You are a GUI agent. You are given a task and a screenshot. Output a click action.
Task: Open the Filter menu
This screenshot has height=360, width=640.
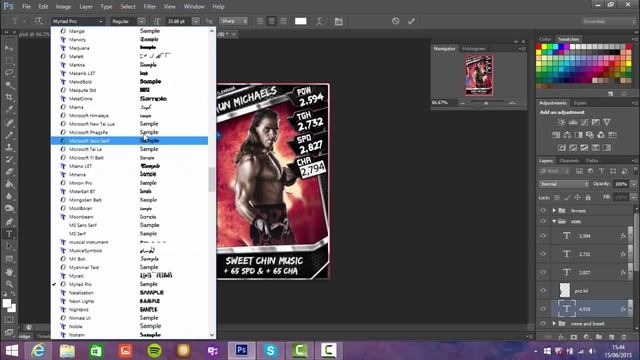[x=150, y=7]
